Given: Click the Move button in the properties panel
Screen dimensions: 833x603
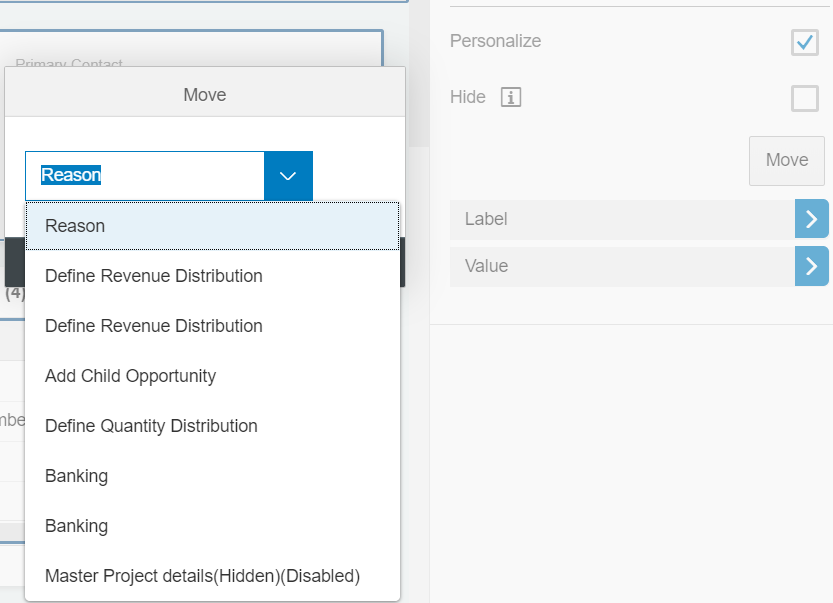Looking at the screenshot, I should [x=787, y=160].
